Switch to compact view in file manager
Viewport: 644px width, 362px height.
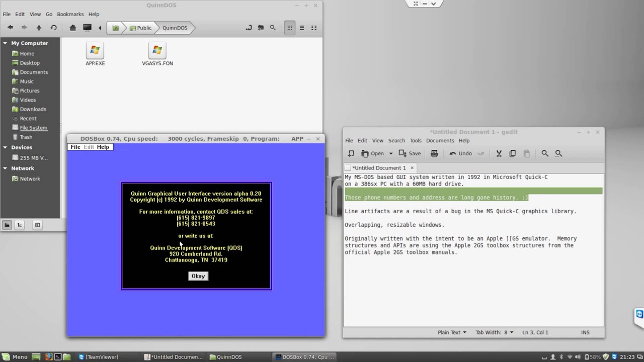click(x=314, y=28)
